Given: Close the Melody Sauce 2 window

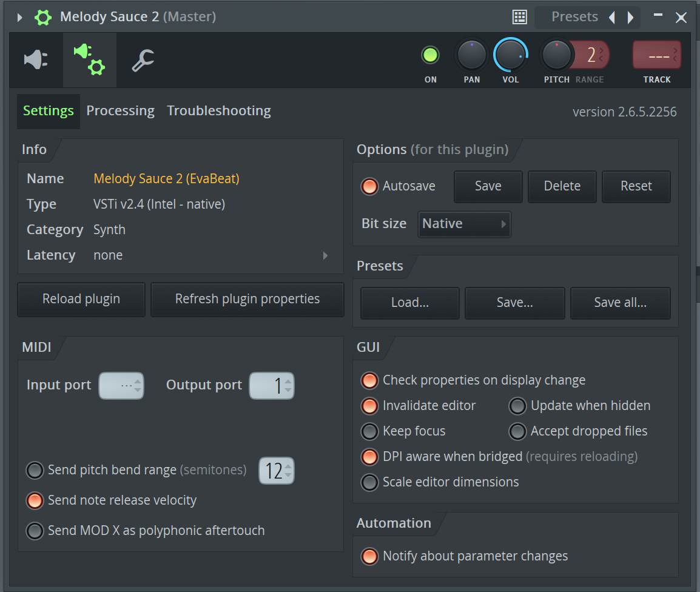Looking at the screenshot, I should tap(681, 18).
